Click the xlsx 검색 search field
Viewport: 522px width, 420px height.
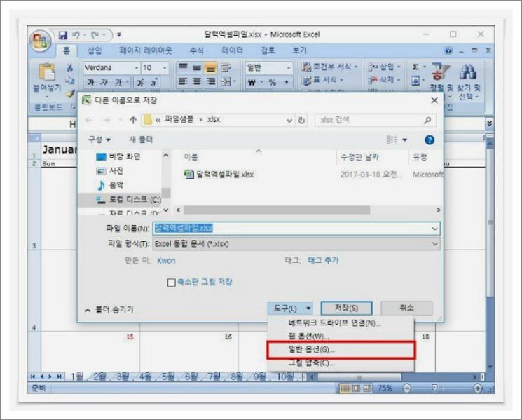pos(375,120)
